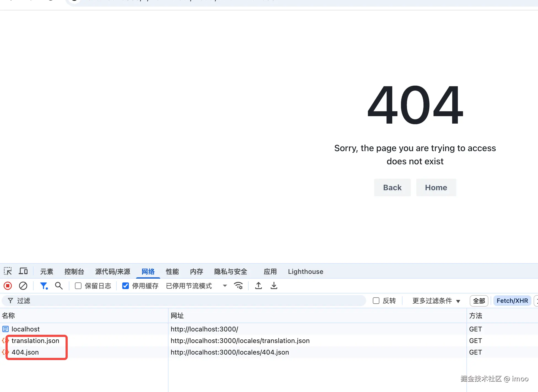
Task: Click export HAR download icon
Action: point(274,286)
